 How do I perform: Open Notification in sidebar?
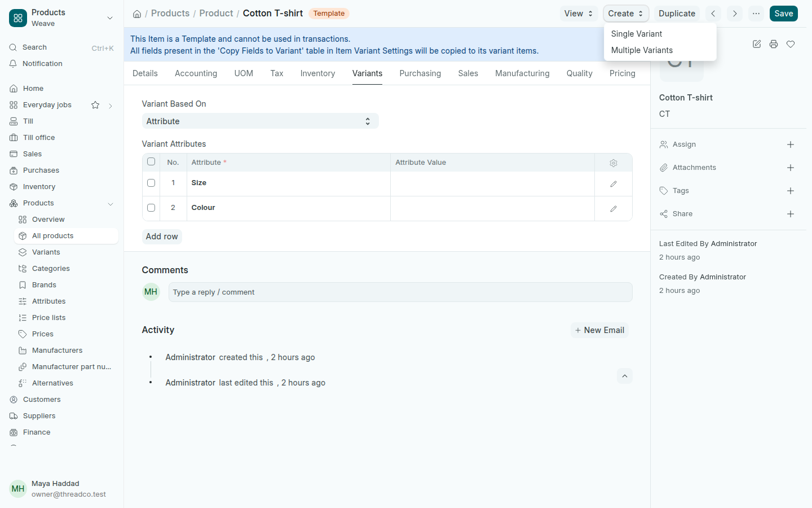pos(61,64)
